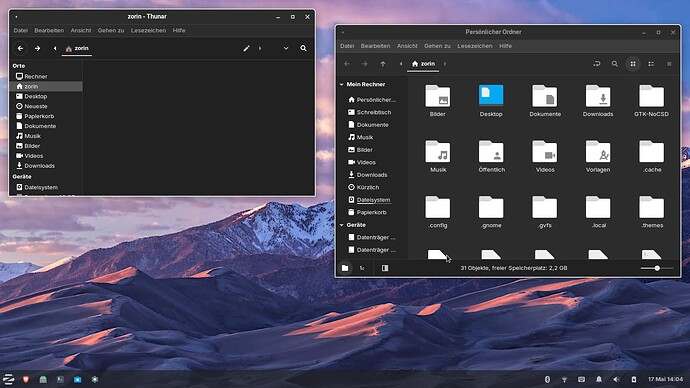Click the pencil edit-path icon in Thunar
The image size is (690, 388).
[x=246, y=48]
